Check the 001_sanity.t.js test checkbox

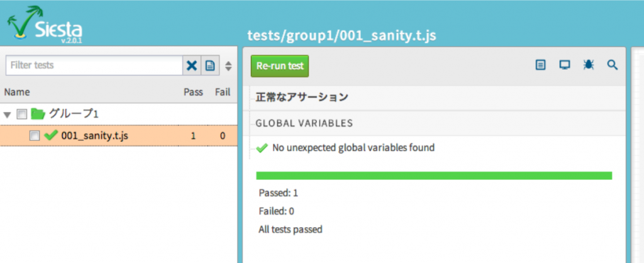coord(35,136)
